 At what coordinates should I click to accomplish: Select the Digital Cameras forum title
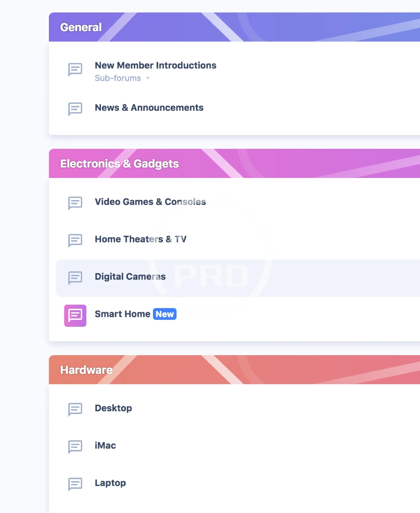[x=130, y=277]
